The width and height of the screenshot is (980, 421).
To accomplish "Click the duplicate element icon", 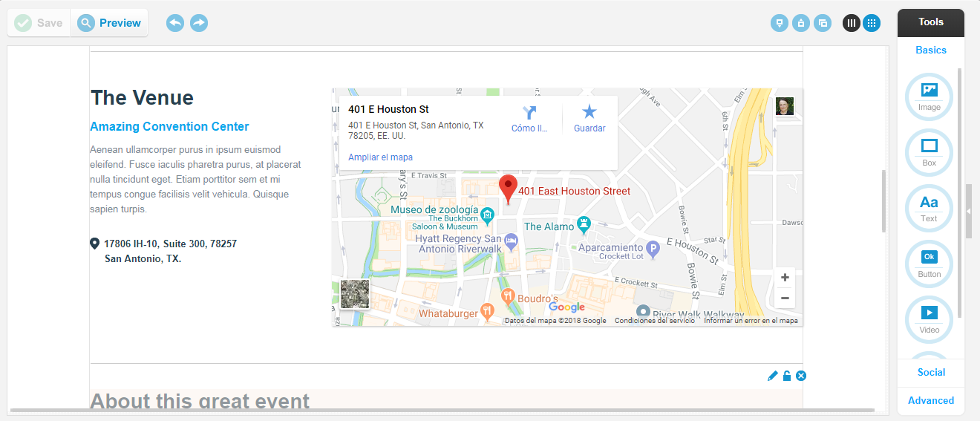I will 822,23.
